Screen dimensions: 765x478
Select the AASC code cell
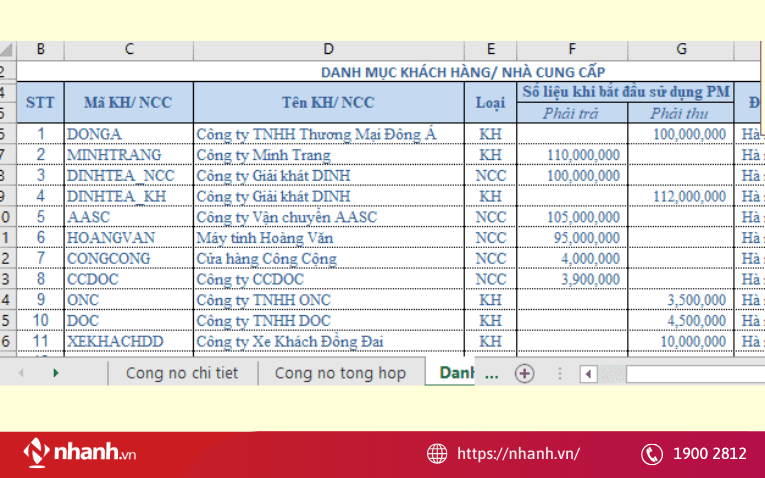(129, 217)
